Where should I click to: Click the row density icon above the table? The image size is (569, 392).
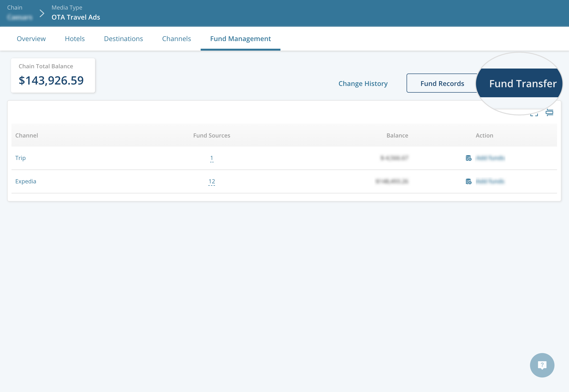click(549, 112)
